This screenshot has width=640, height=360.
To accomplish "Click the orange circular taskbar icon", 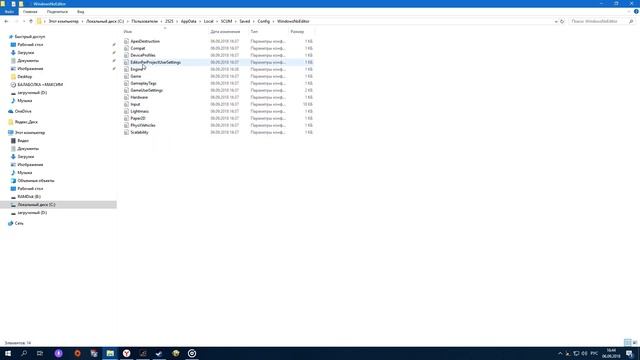I will click(x=78, y=353).
